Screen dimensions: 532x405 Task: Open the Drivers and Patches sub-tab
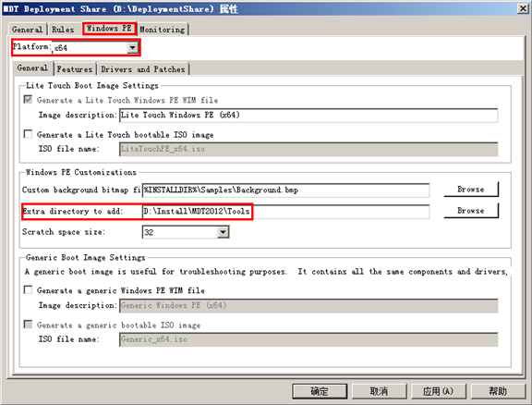click(x=143, y=69)
